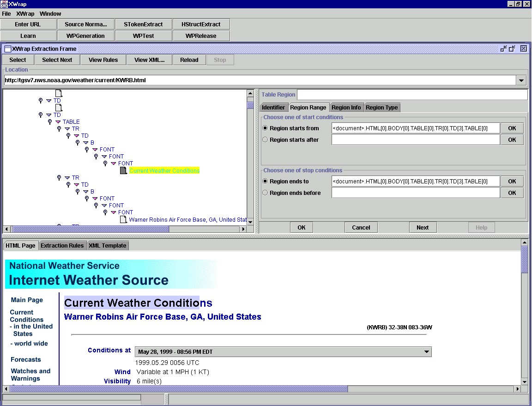Open the Conditions at date dropdown
532x406 pixels.
point(426,352)
